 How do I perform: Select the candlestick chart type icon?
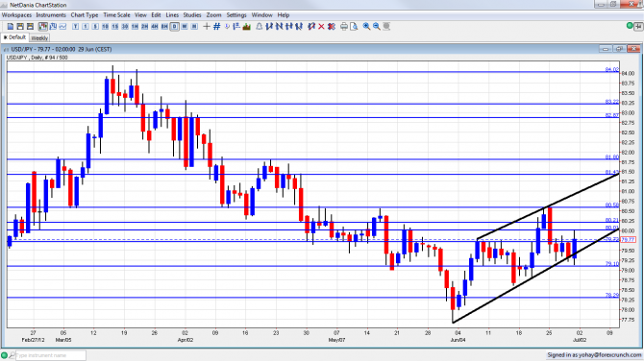pyautogui.click(x=42, y=26)
